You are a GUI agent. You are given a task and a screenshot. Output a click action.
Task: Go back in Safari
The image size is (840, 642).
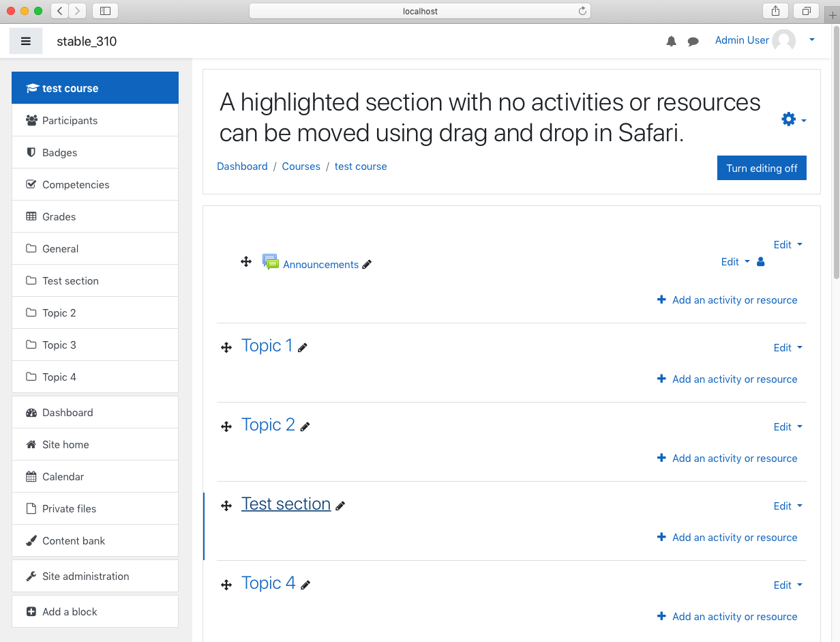tap(59, 11)
